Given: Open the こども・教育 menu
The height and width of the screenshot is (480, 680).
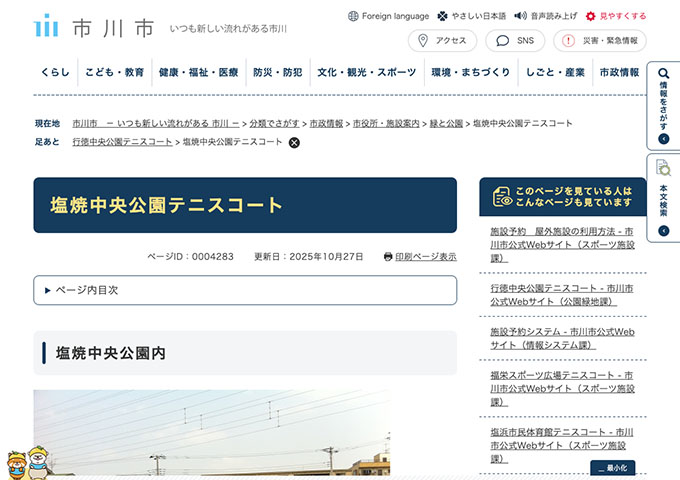Looking at the screenshot, I should point(114,72).
